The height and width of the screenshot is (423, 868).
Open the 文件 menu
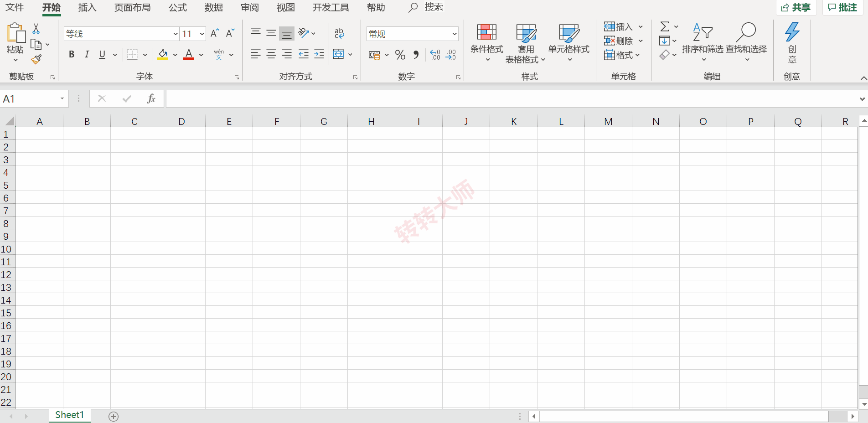click(x=15, y=8)
